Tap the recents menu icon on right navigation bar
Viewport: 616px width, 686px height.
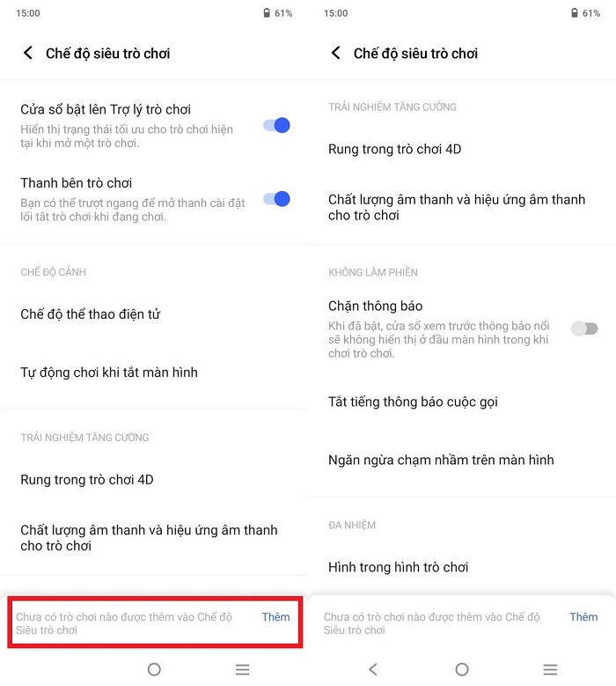550,669
